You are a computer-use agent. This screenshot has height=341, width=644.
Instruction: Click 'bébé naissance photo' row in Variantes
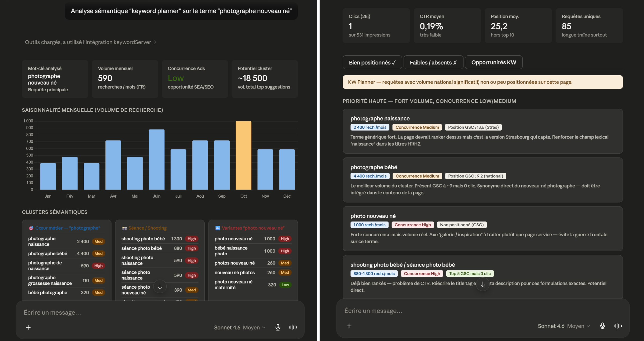[x=253, y=251]
